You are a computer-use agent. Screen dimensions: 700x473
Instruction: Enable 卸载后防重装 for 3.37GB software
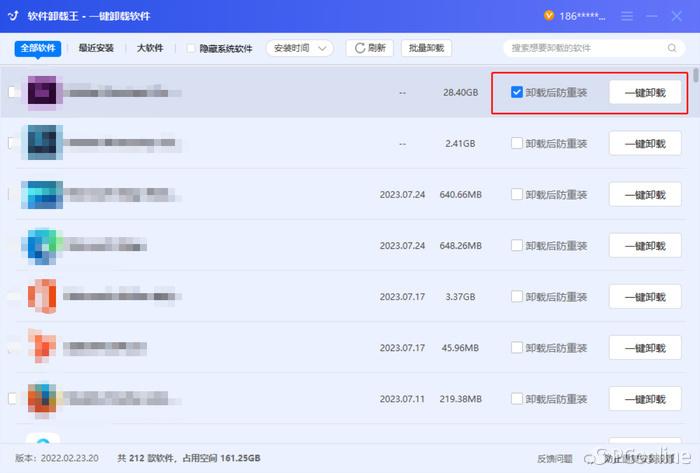[517, 296]
